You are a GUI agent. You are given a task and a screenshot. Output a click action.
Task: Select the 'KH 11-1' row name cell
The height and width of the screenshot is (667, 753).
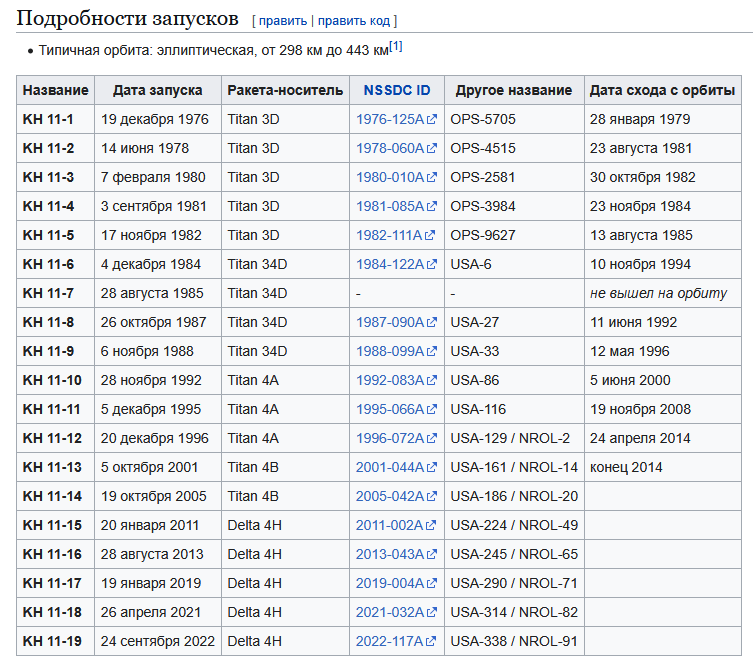click(56, 119)
